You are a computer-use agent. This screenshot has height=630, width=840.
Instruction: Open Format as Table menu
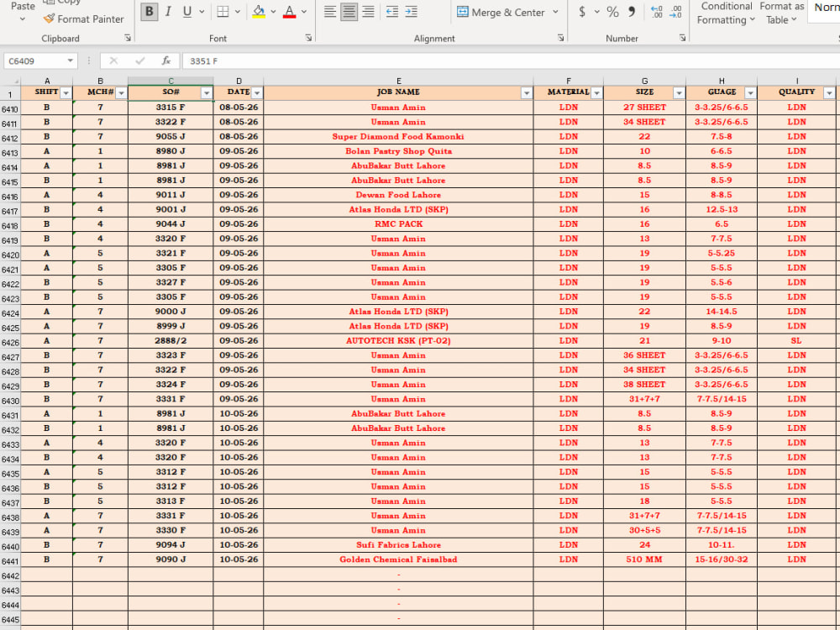pos(781,13)
